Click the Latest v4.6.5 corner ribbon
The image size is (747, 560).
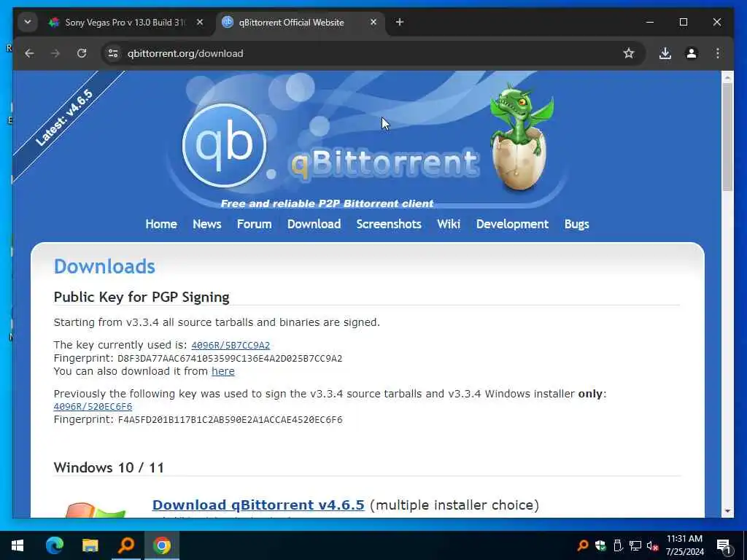64,117
